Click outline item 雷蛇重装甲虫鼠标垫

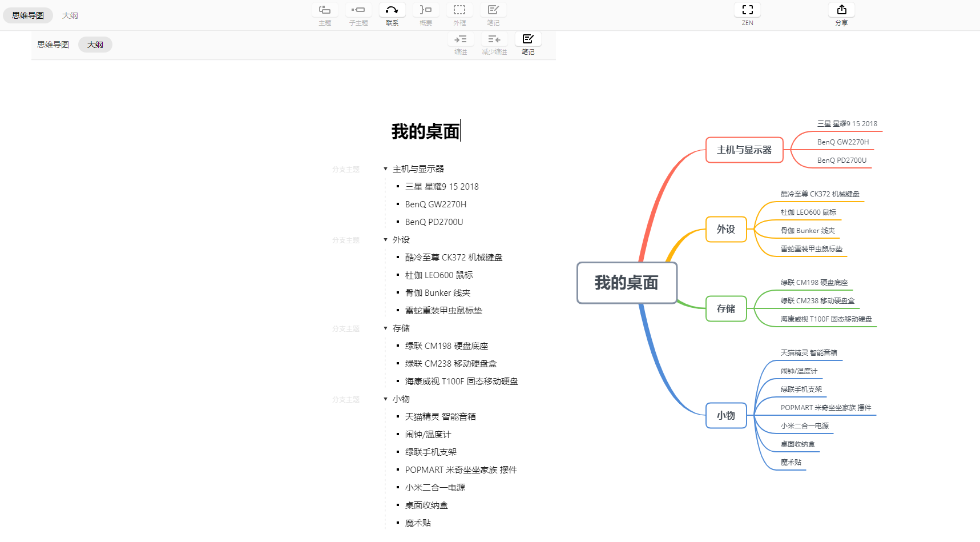[x=443, y=311]
